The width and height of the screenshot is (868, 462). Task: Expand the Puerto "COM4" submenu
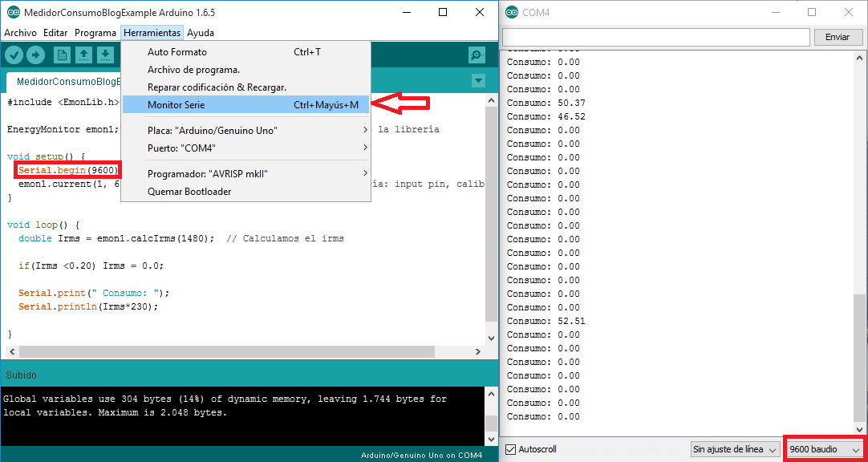[x=245, y=148]
